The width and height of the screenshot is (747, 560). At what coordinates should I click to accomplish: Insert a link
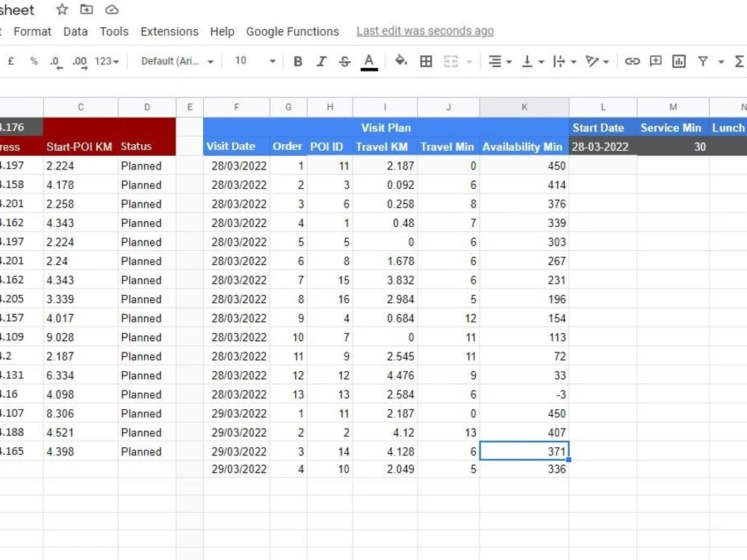tap(632, 61)
